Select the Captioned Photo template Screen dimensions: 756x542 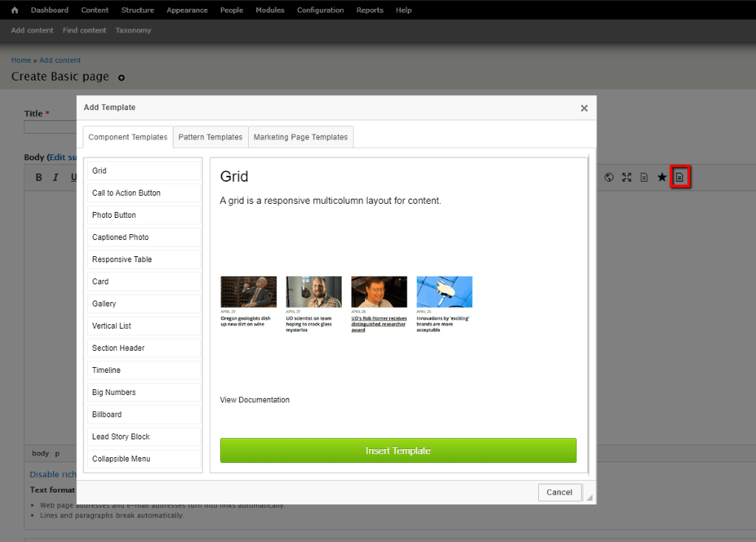[144, 237]
